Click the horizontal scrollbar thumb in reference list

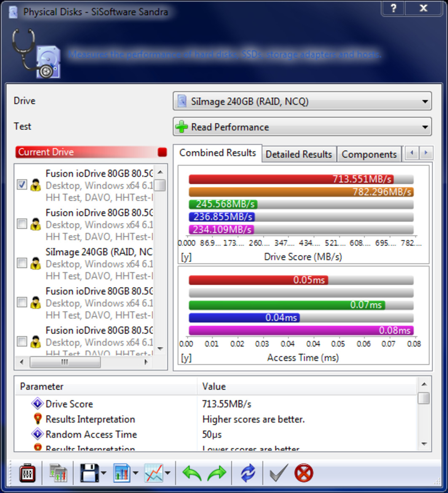(x=65, y=362)
